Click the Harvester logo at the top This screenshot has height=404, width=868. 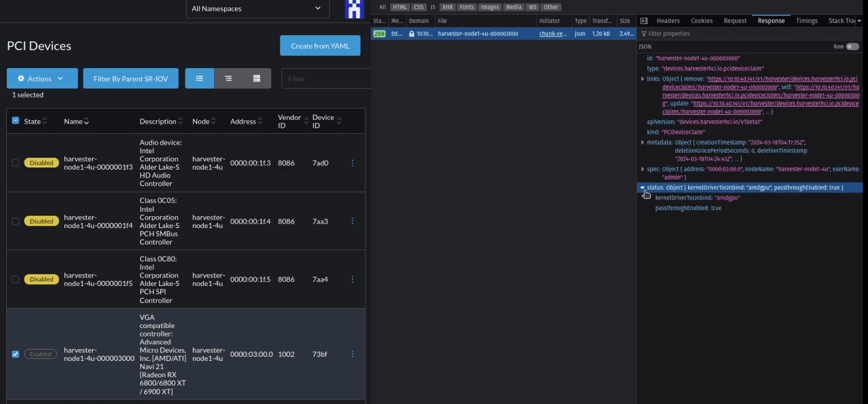point(354,9)
